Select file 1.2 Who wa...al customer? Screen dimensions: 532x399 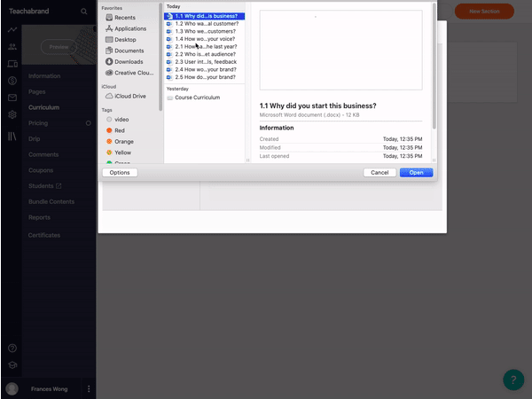[204, 24]
